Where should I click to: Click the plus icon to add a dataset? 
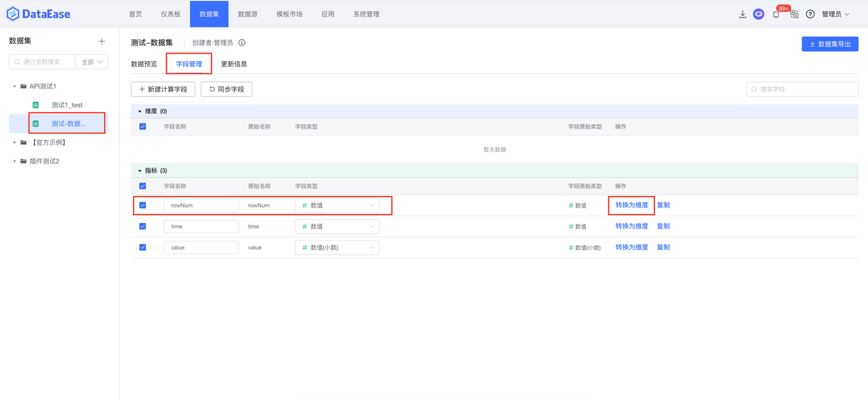[101, 41]
